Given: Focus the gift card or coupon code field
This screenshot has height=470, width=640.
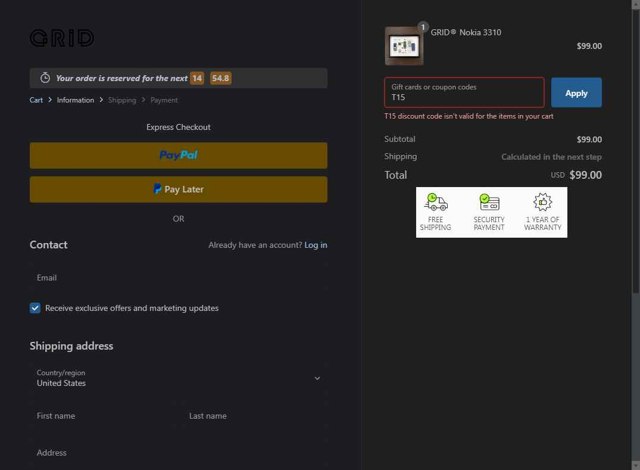Looking at the screenshot, I should 464,93.
